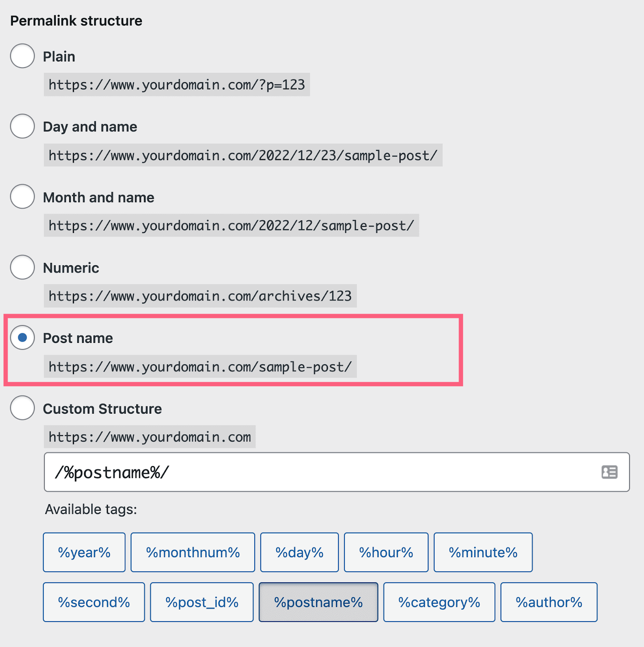Toggle the active %postname% tag
Image resolution: width=644 pixels, height=647 pixels.
pos(318,602)
